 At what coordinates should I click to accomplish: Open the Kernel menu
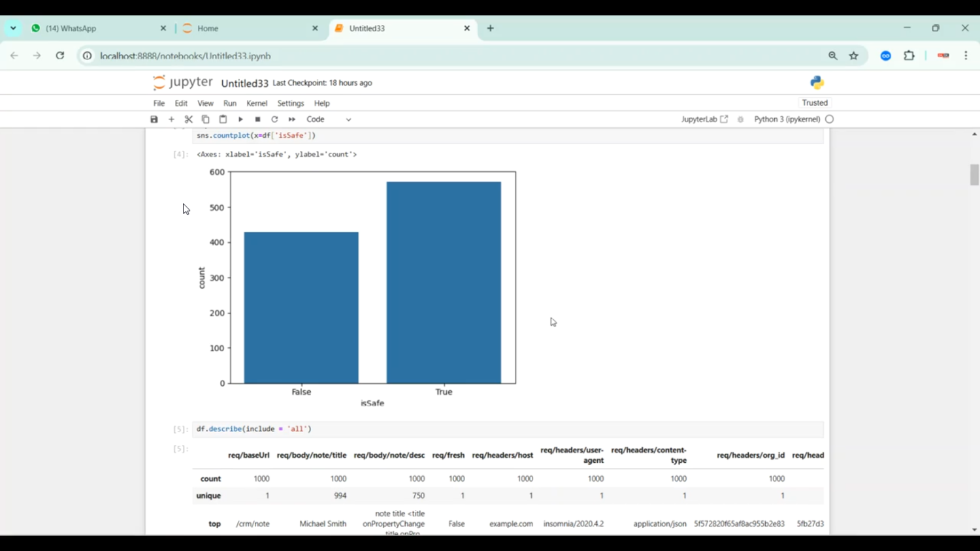click(257, 103)
